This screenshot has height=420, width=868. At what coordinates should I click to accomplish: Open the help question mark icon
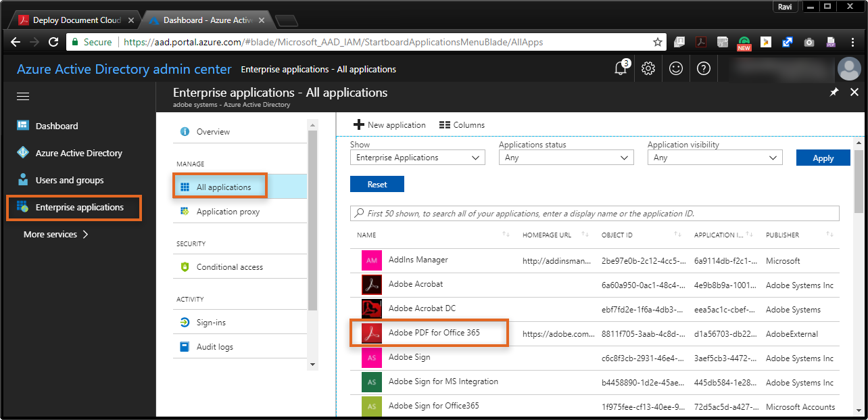[703, 68]
